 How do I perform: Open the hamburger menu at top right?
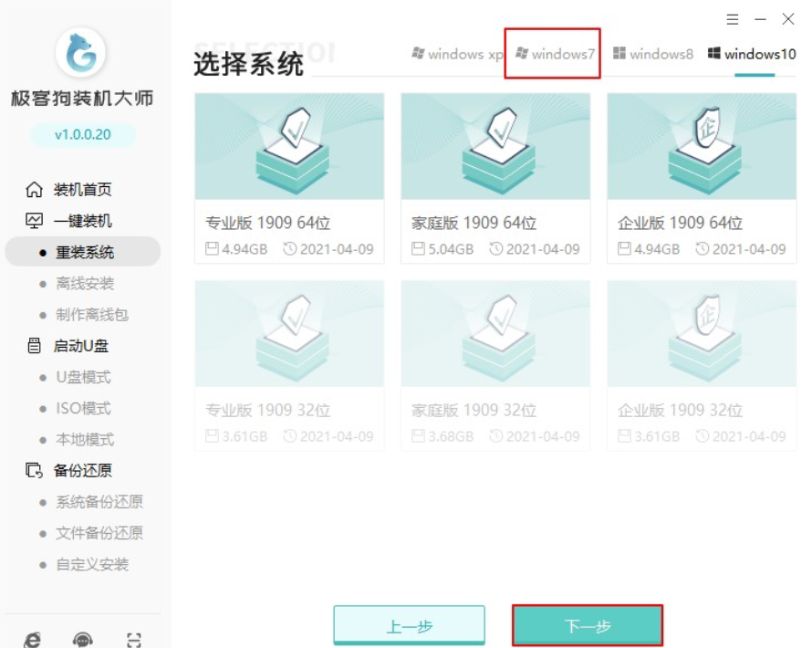tap(733, 19)
